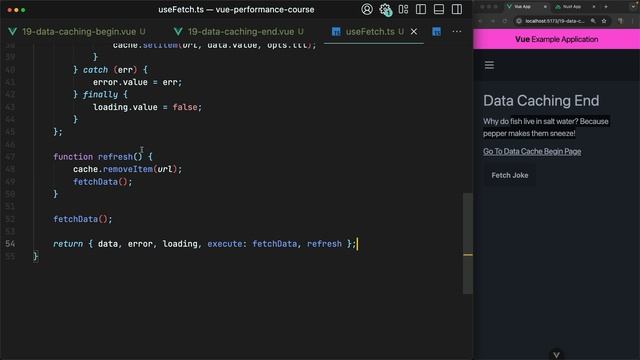Click the 'catch' keyword in the editor
This screenshot has height=360, width=640.
click(96, 70)
